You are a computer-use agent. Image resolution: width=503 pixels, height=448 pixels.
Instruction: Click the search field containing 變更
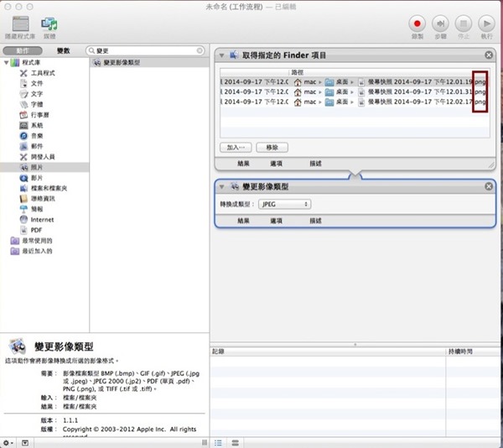(143, 51)
